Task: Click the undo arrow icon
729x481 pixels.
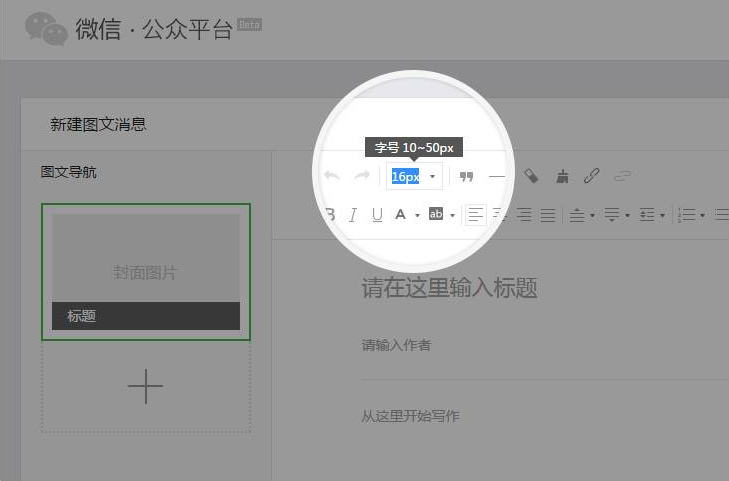Action: (332, 176)
